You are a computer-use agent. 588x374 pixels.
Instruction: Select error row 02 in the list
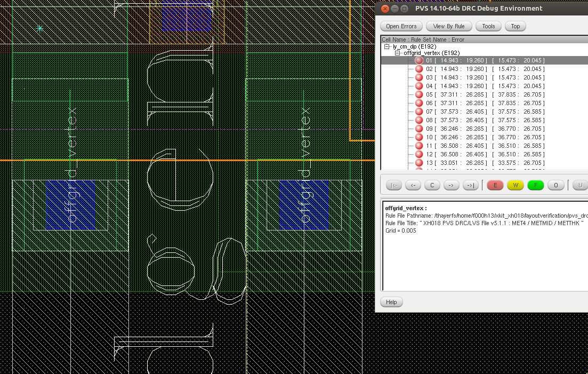coord(485,69)
